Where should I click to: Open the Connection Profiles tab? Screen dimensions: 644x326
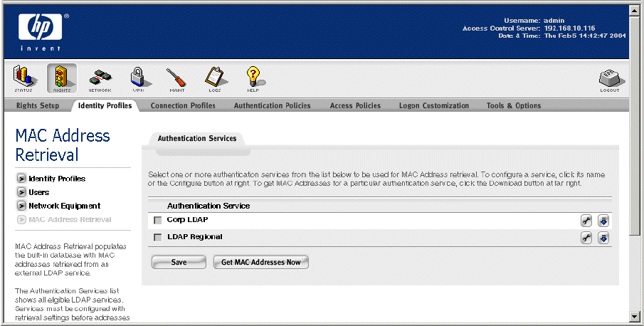pos(183,105)
